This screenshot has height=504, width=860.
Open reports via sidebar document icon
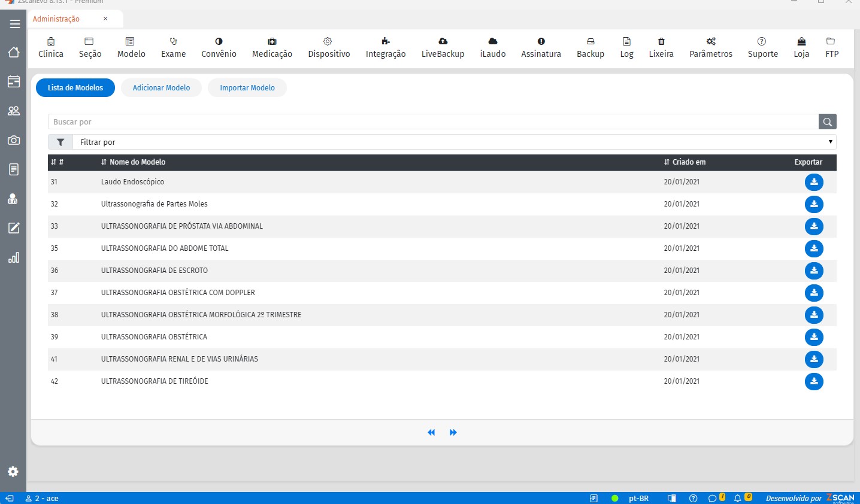click(14, 169)
